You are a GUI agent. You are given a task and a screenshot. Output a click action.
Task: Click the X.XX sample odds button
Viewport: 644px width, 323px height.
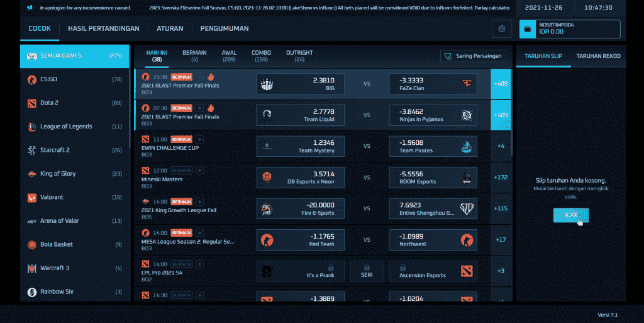[x=570, y=215]
